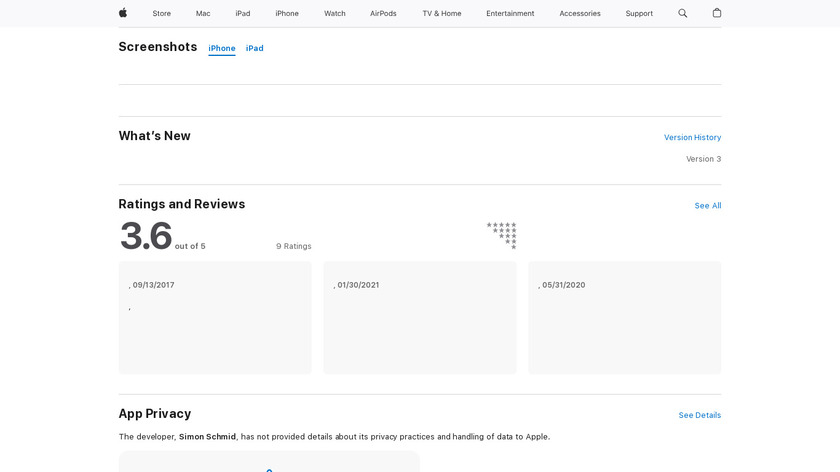This screenshot has height=472, width=840.
Task: Open the Store menu
Action: click(161, 13)
